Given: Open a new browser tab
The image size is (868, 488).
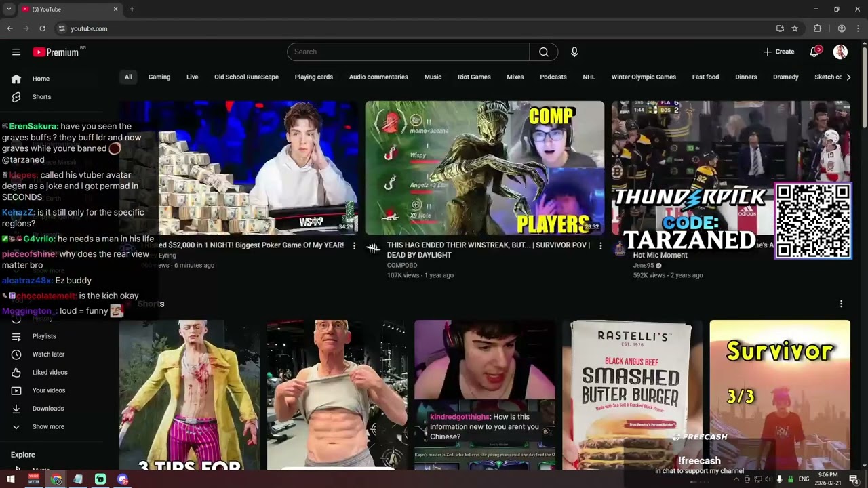Looking at the screenshot, I should click(x=132, y=9).
